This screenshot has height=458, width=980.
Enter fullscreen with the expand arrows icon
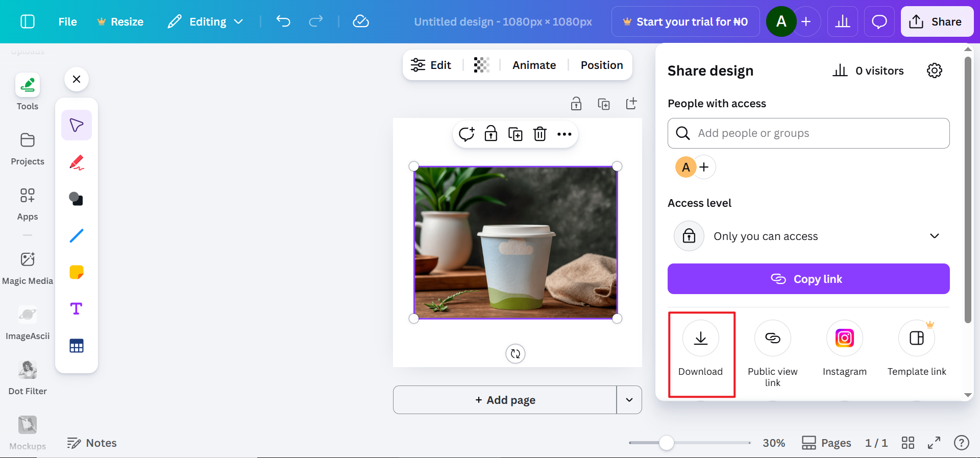pos(934,443)
